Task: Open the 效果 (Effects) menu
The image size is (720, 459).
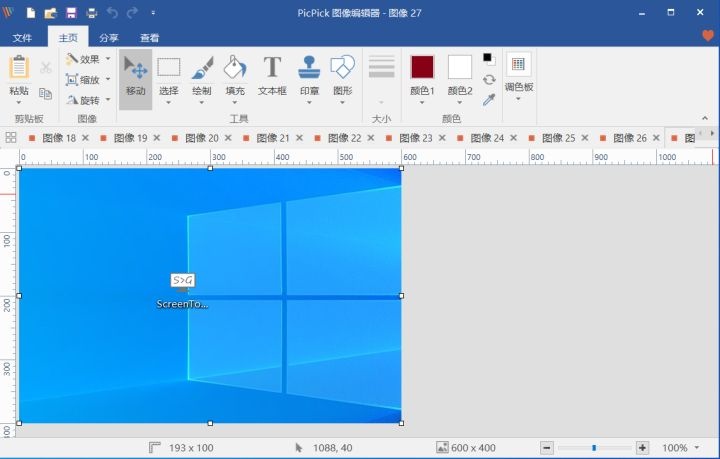Action: (x=88, y=59)
